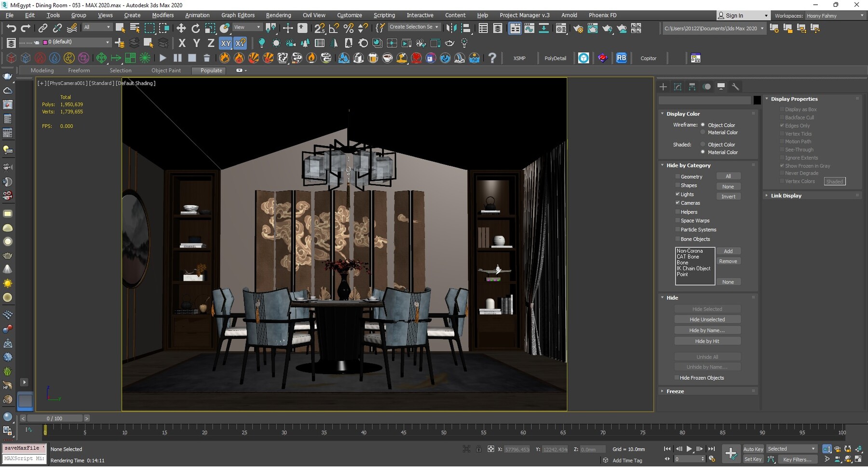
Task: Uncheck Lights under Hide by Category
Action: (678, 194)
